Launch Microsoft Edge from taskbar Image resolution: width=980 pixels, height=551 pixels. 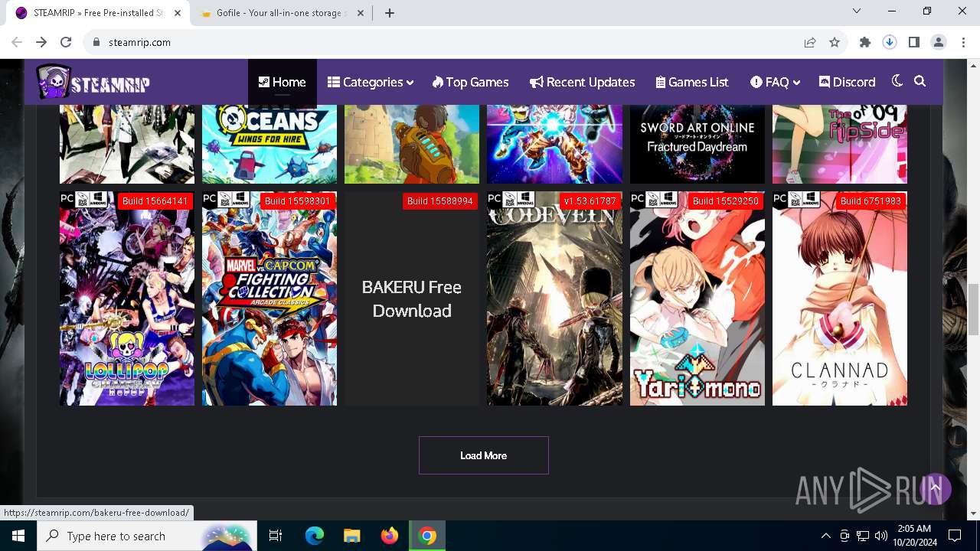[x=315, y=536]
